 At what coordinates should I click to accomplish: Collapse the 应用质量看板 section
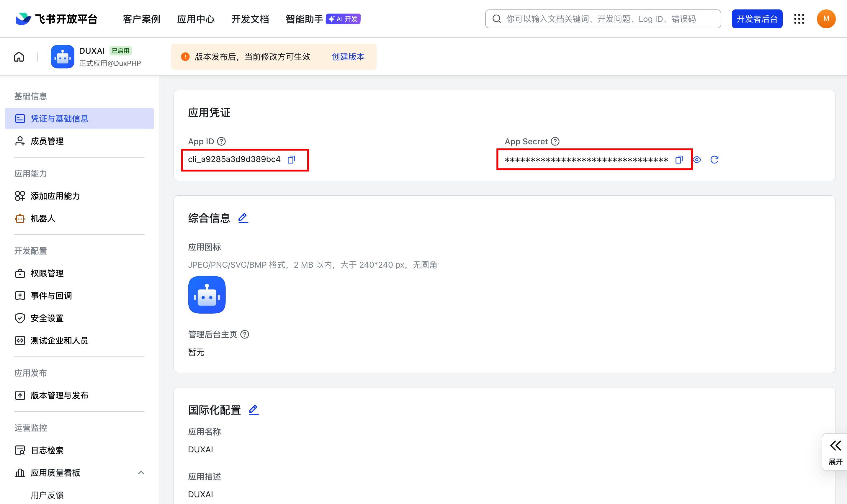[x=141, y=472]
